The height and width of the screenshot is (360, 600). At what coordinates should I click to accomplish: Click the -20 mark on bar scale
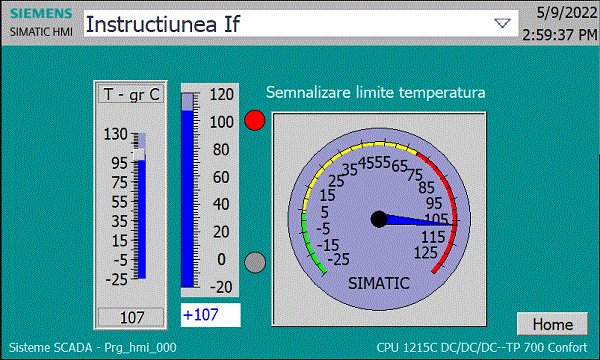coord(221,287)
